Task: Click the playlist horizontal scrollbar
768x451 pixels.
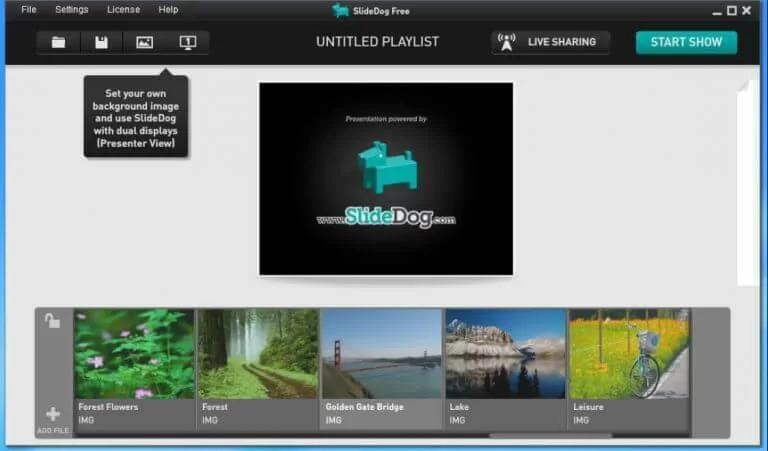Action: coord(550,435)
